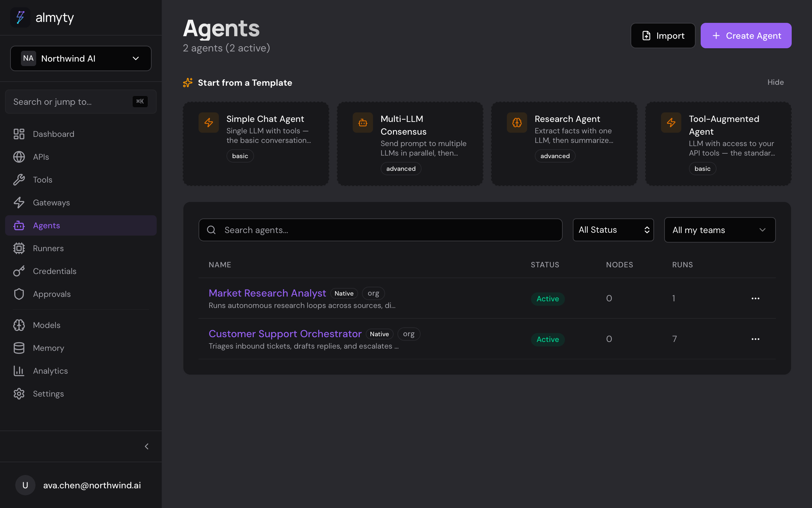
Task: Open the All Status filter dropdown
Action: (613, 230)
